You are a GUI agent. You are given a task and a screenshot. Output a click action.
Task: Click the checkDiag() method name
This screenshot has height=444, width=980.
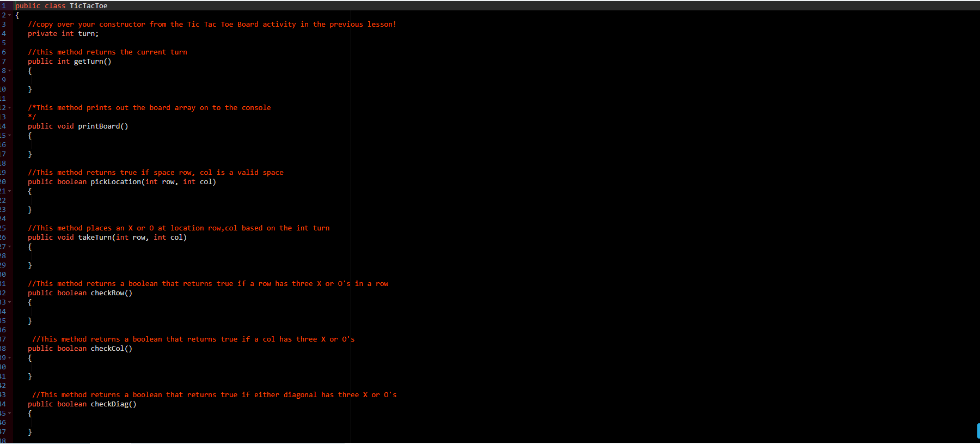click(114, 404)
